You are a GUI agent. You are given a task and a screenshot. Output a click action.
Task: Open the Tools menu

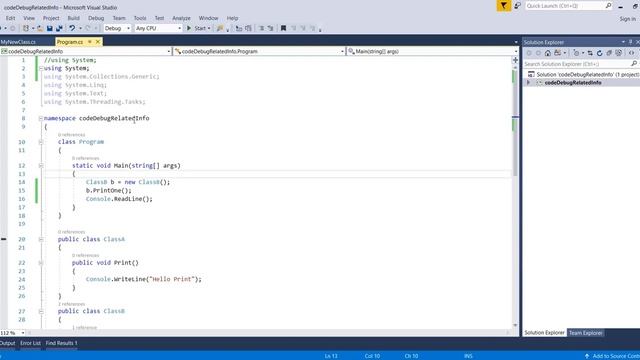(x=140, y=18)
